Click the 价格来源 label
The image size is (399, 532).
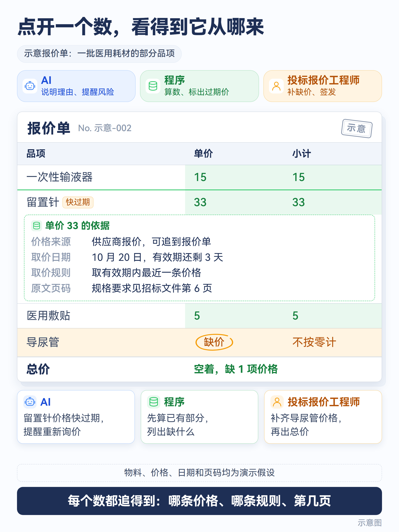click(x=51, y=242)
